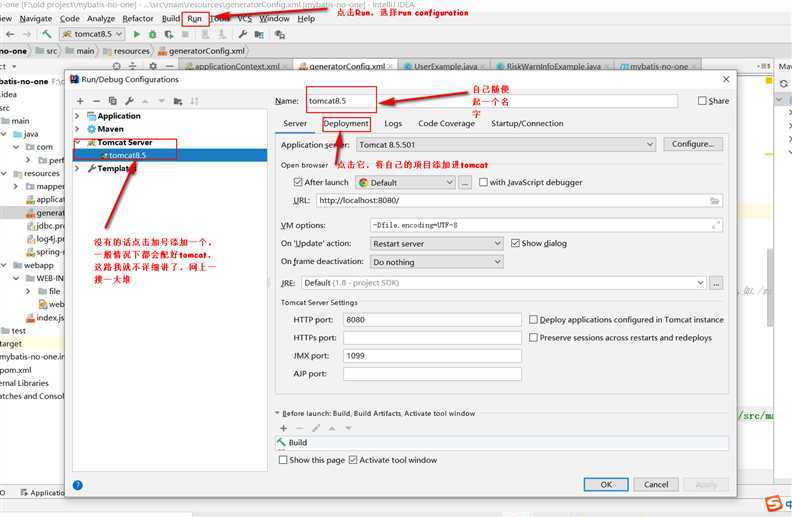Add a Before launch task with plus
Viewport: 792px width, 517px height.
click(283, 428)
